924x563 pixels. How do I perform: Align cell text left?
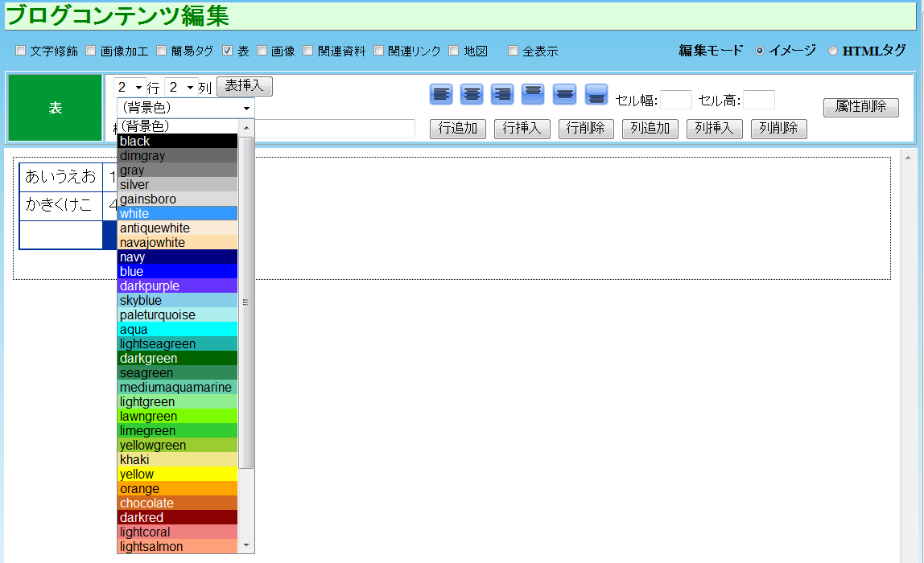(441, 94)
